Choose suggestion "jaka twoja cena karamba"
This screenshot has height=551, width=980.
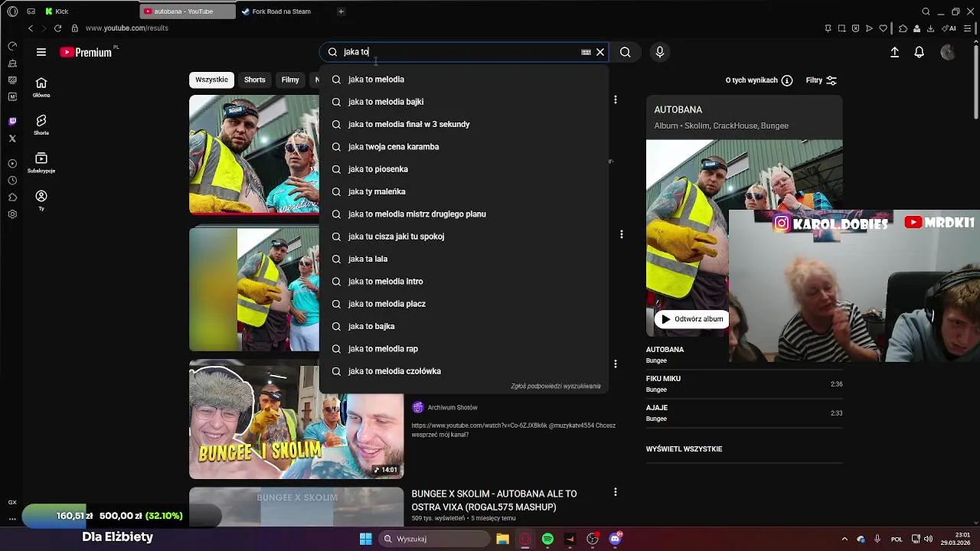464,147
